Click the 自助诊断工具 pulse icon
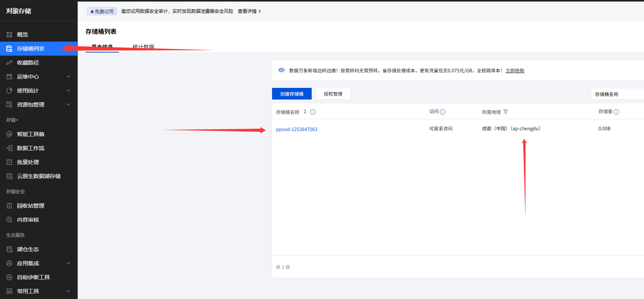This screenshot has width=644, height=299. click(x=9, y=277)
